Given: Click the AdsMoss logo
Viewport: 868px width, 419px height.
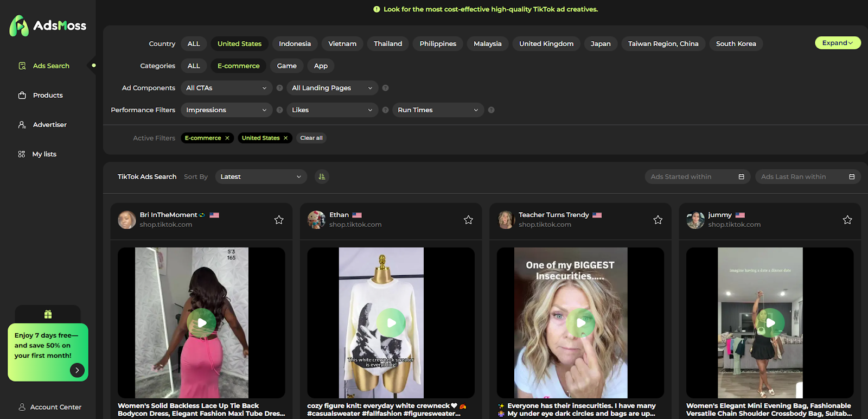Looking at the screenshot, I should (48, 26).
